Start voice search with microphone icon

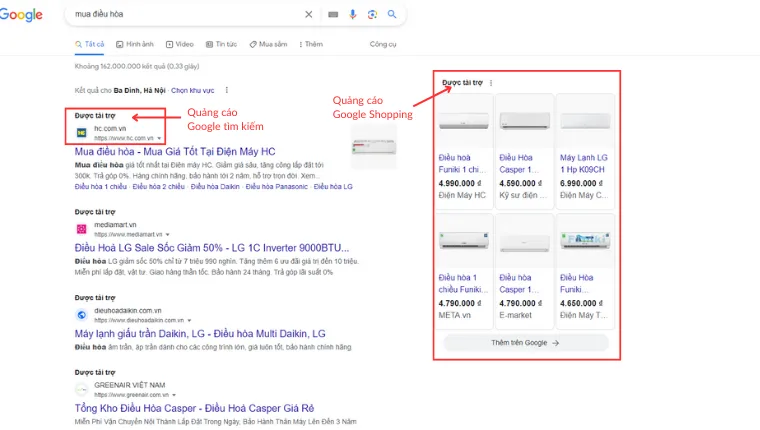click(352, 15)
